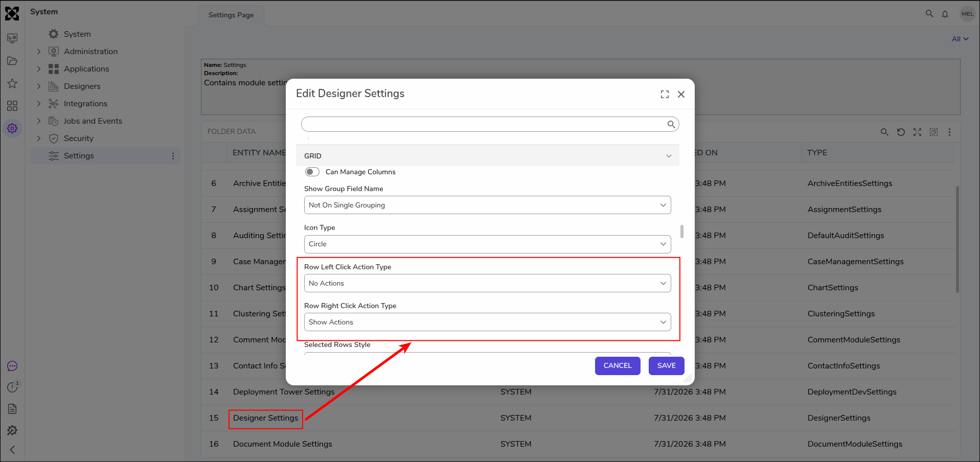Click the app logo icon
Viewport: 980px width, 462px height.
[x=12, y=13]
